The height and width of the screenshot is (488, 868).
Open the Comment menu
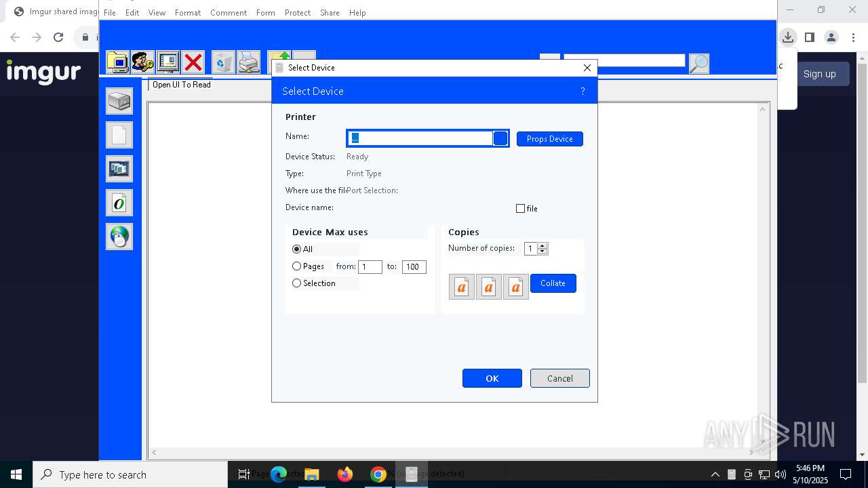tap(229, 13)
